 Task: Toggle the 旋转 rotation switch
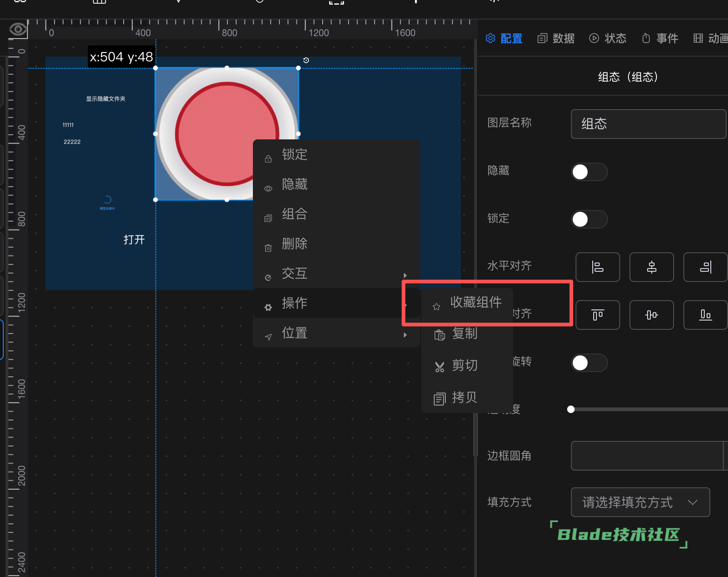(589, 363)
